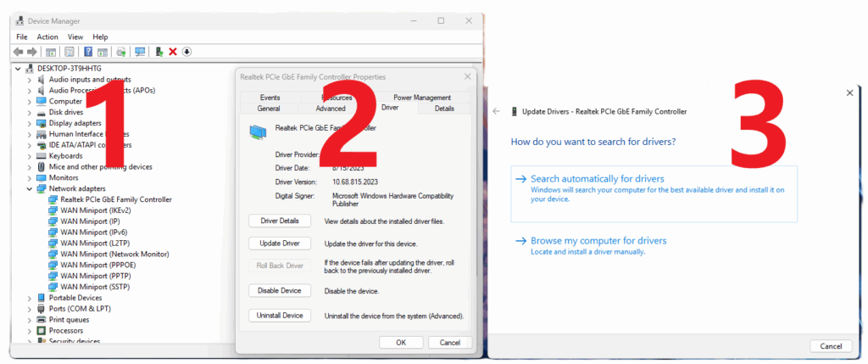Select the Computer category monitor icon
This screenshot has height=364, width=868.
41,101
